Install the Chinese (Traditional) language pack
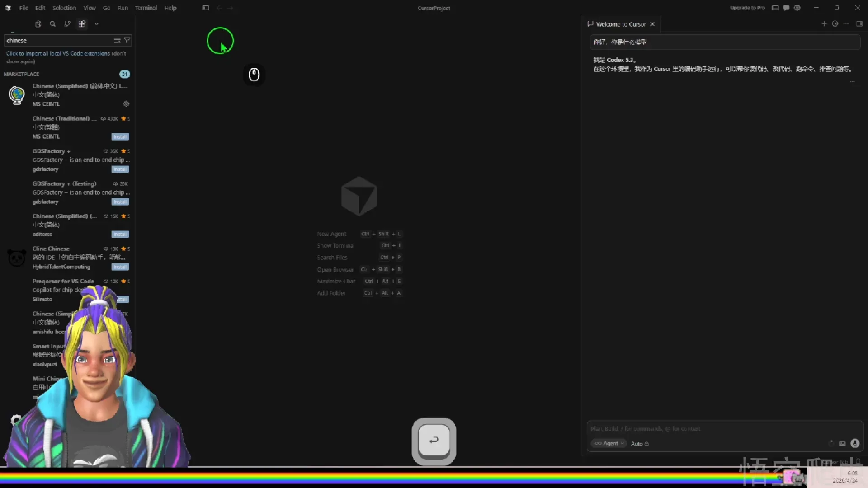 [x=120, y=136]
